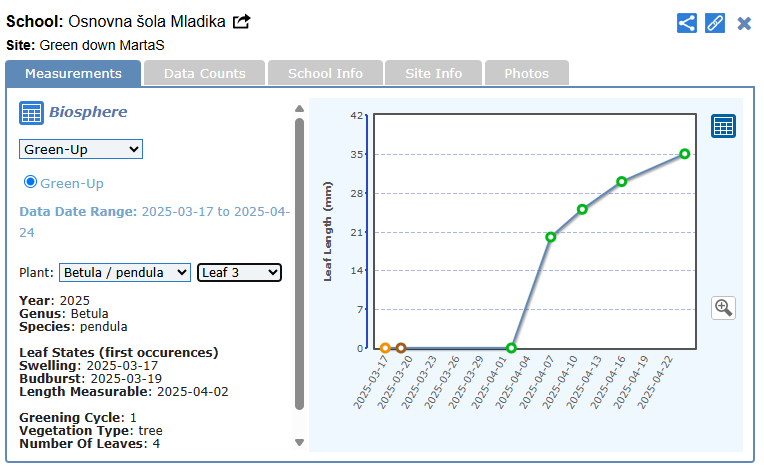Click the scroll up arrow
Screen dimensions: 764x472
(x=299, y=109)
